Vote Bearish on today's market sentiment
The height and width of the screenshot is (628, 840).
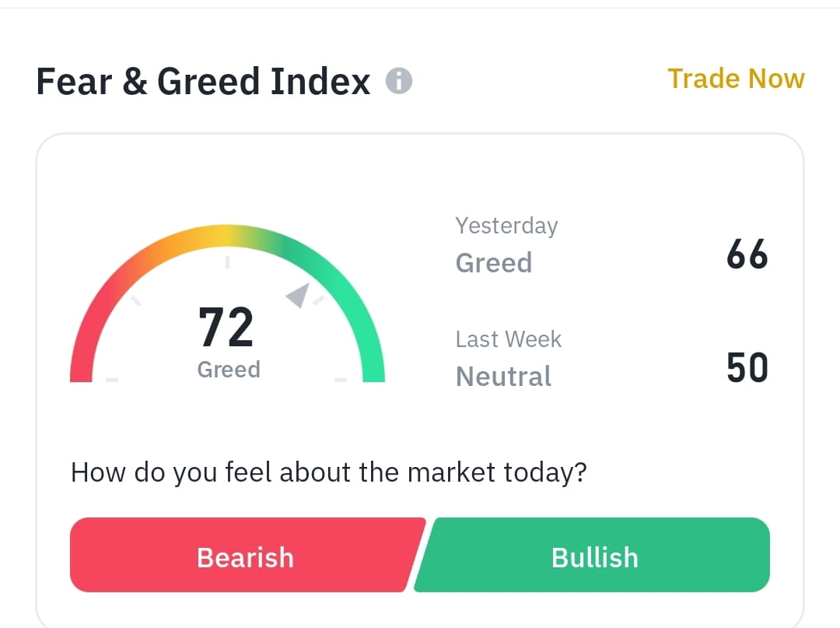click(244, 556)
